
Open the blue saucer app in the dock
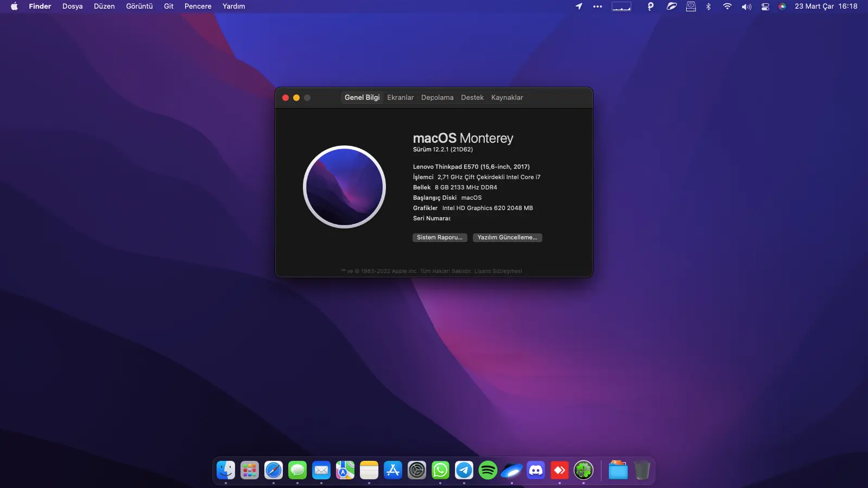coord(512,470)
